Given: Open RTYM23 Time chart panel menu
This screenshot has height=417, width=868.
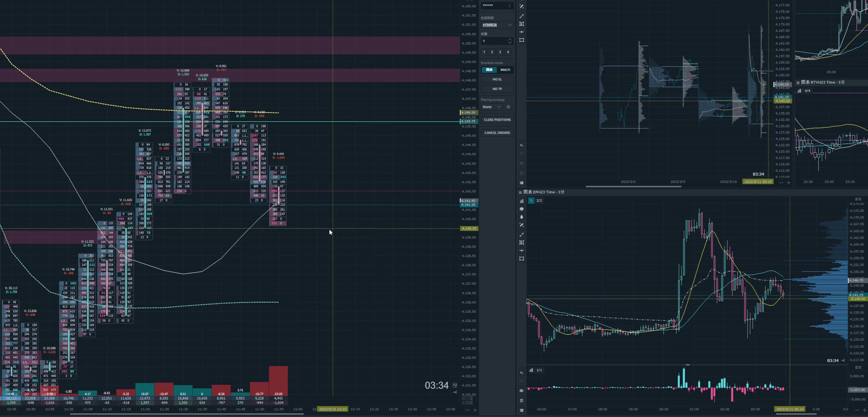Looking at the screenshot, I should coord(798,82).
